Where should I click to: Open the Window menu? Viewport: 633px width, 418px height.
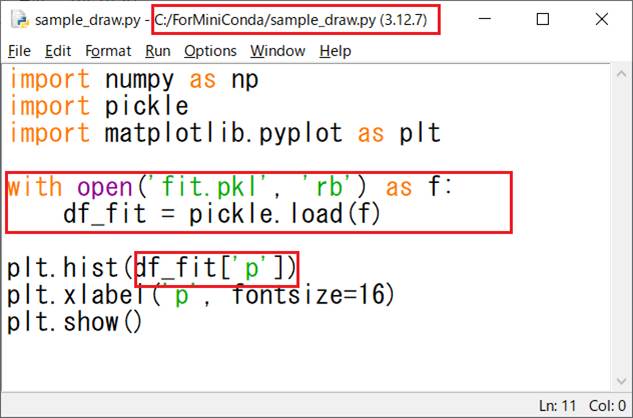pyautogui.click(x=278, y=51)
